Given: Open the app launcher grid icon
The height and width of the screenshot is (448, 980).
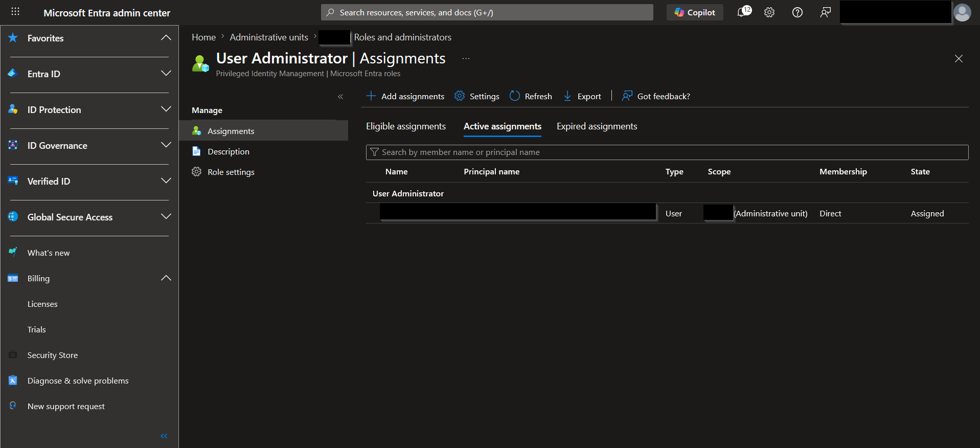Looking at the screenshot, I should (x=15, y=11).
